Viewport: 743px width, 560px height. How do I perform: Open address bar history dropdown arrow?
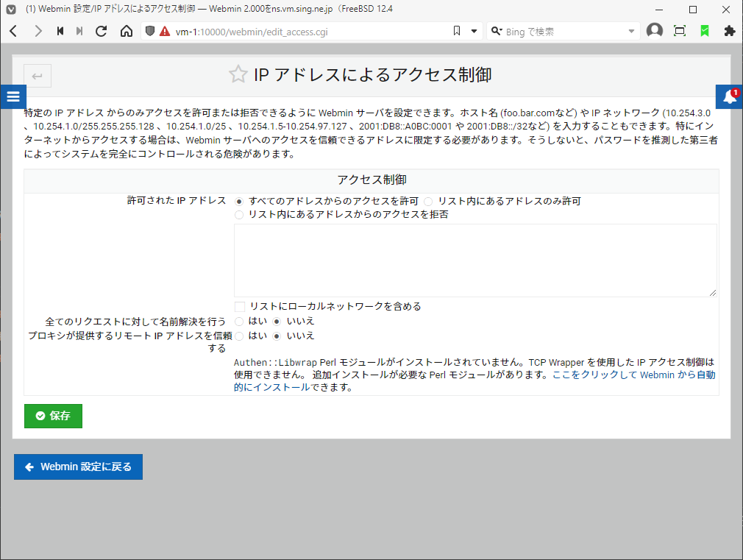pos(474,32)
